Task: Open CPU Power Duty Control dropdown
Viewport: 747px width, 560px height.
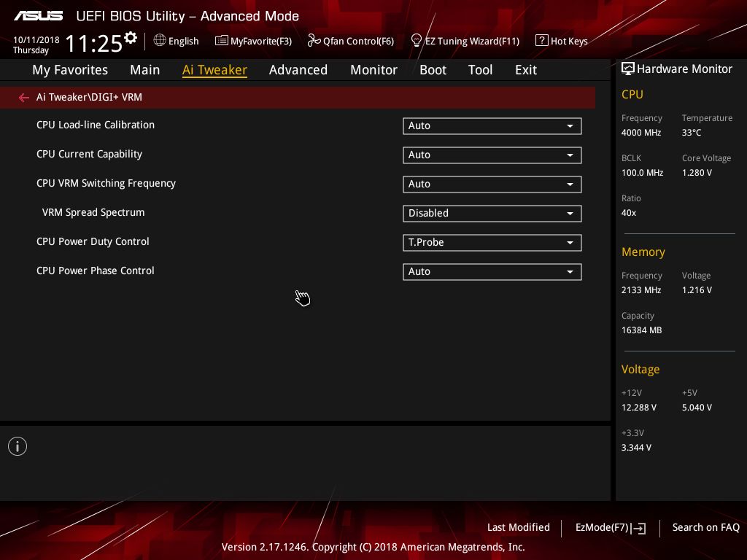Action: pos(492,242)
